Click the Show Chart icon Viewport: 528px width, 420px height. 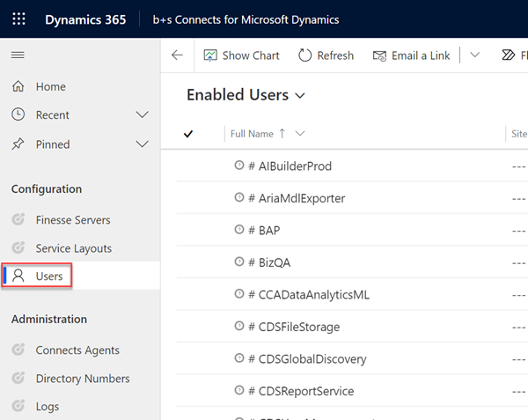(210, 55)
